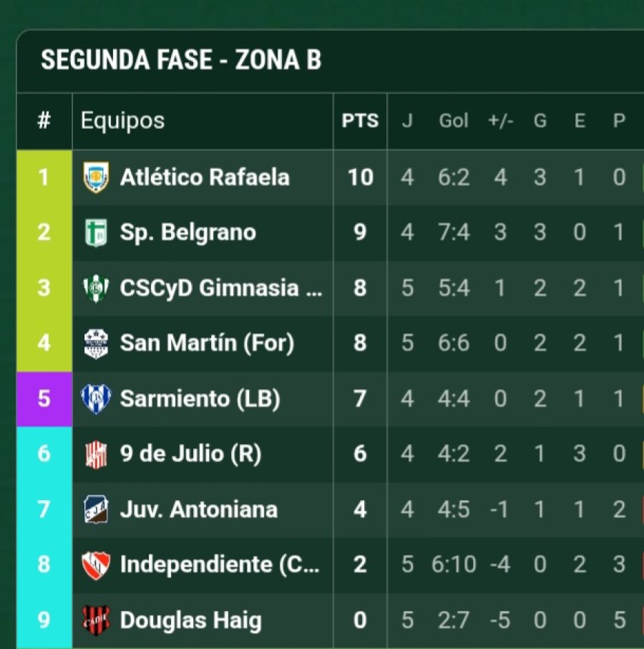This screenshot has height=649, width=644.
Task: Click the Douglas Haig team crest
Action: (x=96, y=620)
